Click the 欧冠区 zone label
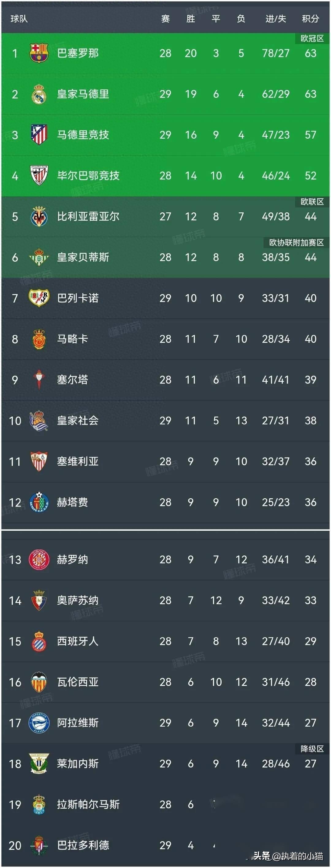 tap(312, 39)
